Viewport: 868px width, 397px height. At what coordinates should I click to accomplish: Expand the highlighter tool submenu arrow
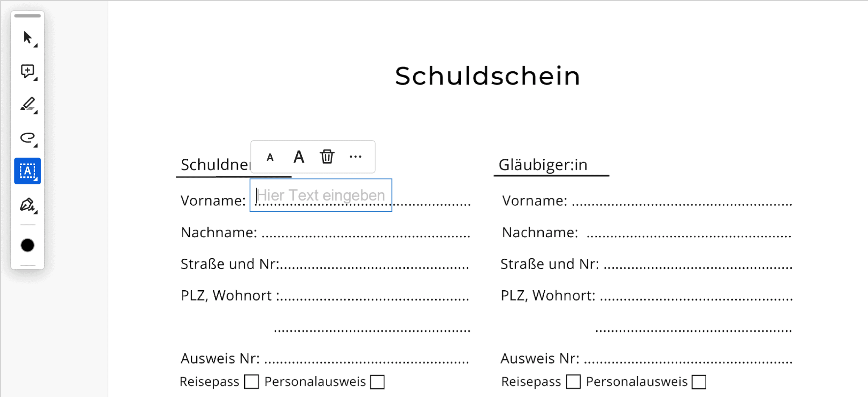pos(36,112)
